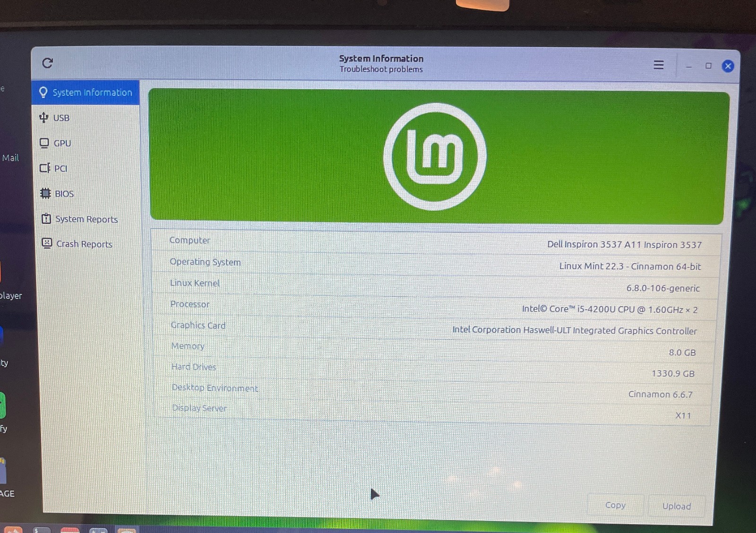Click the PCI card icon

click(x=45, y=168)
